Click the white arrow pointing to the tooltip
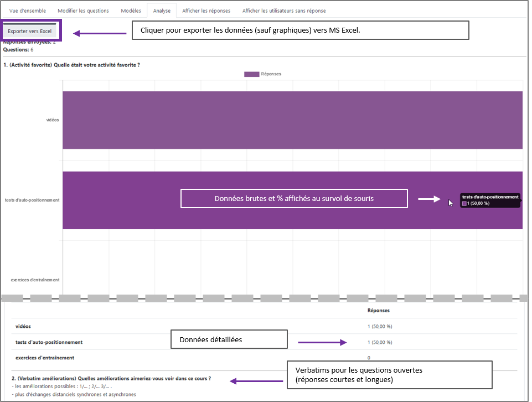Screen dimensions: 532x402 pyautogui.click(x=429, y=199)
